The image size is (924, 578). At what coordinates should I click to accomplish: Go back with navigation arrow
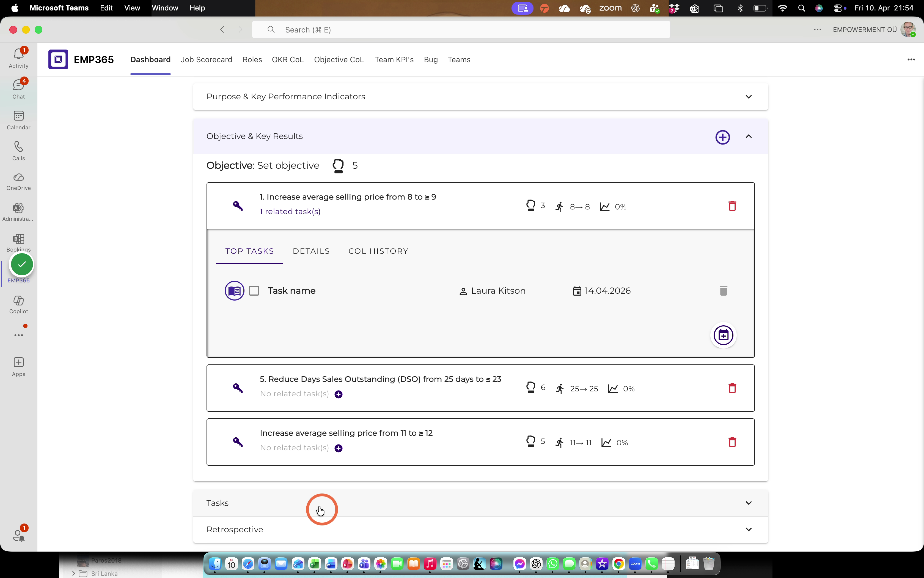222,29
